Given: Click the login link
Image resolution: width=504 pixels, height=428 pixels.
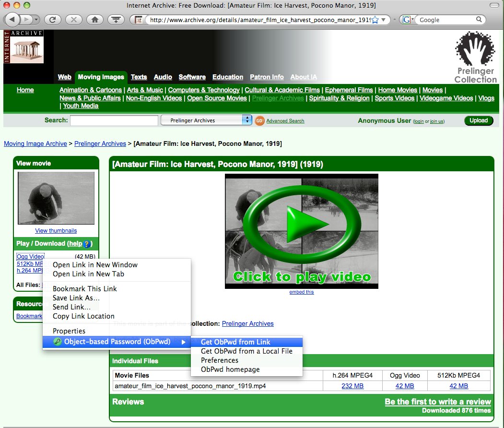Looking at the screenshot, I should [x=418, y=121].
